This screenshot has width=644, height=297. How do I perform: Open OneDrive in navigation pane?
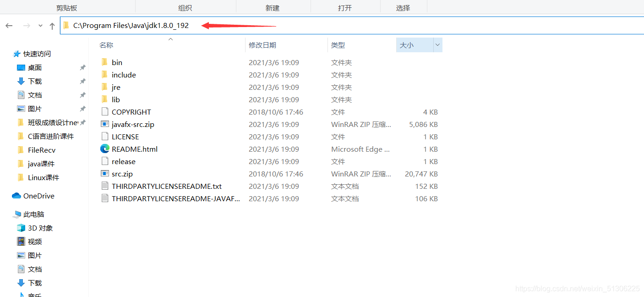[x=39, y=196]
